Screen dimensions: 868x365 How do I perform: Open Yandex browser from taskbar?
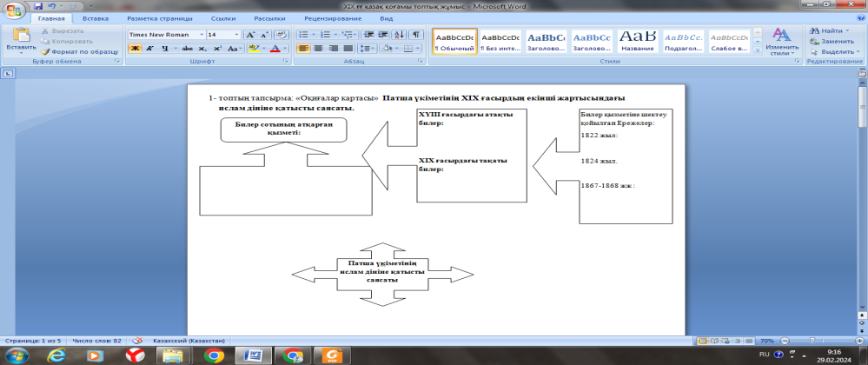[x=135, y=355]
